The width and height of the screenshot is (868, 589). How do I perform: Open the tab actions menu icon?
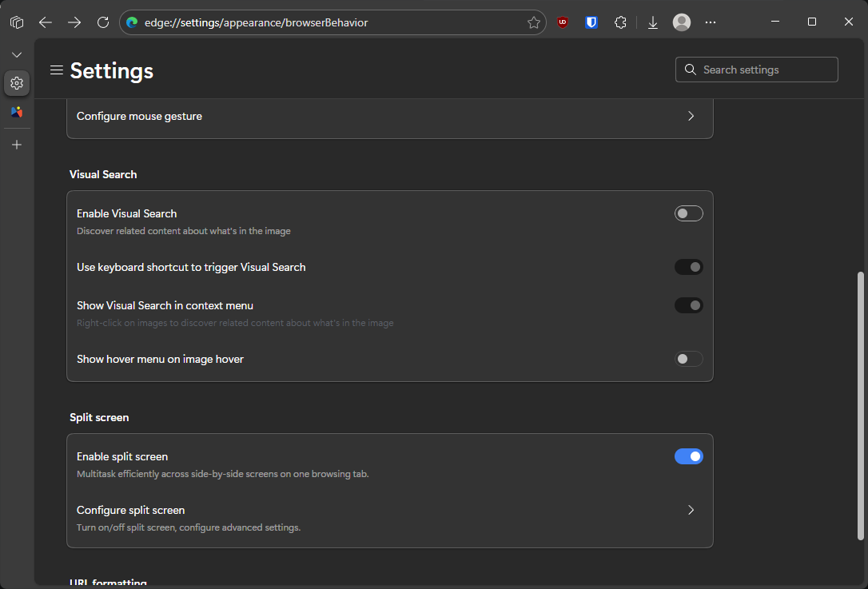coord(17,22)
